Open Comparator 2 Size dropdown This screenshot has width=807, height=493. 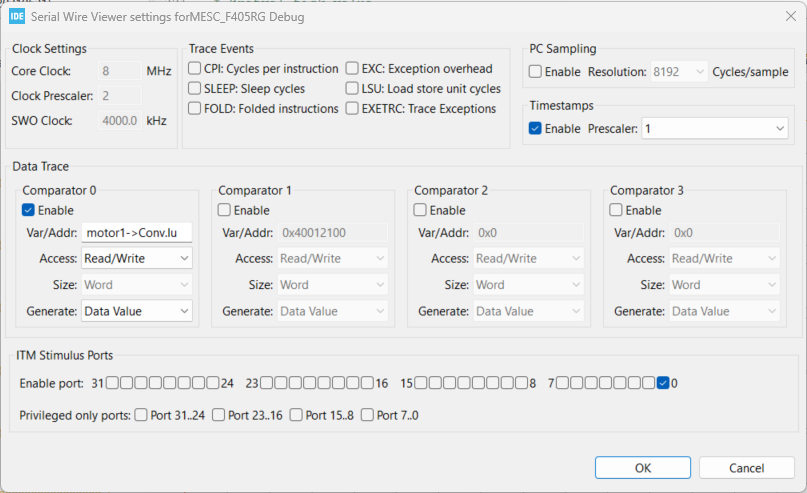pos(529,285)
